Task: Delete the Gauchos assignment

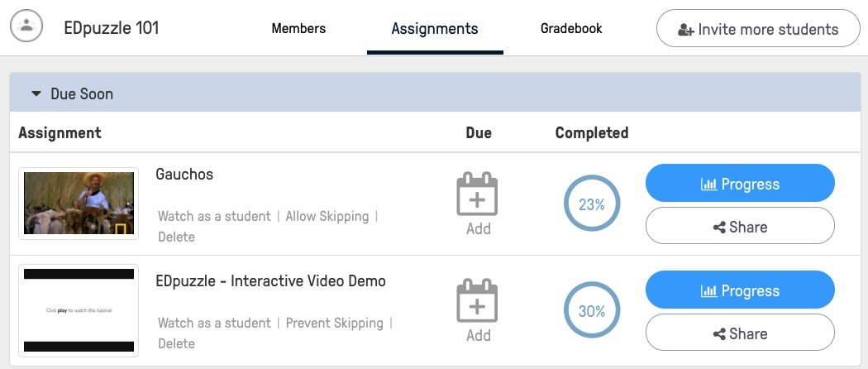Action: click(x=176, y=237)
